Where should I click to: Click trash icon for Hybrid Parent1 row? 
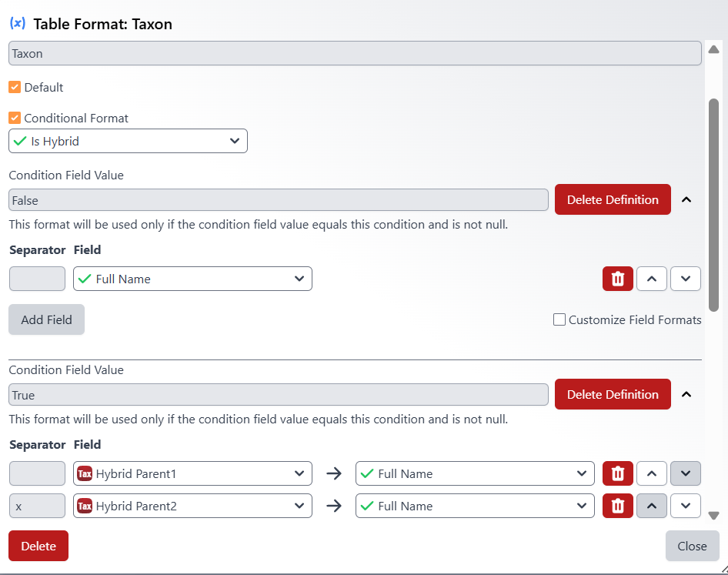coord(617,473)
